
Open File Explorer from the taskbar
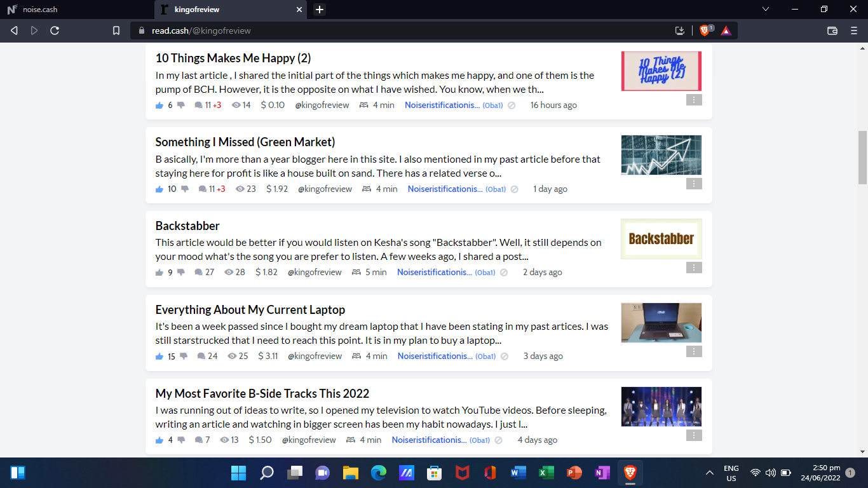pos(351,473)
